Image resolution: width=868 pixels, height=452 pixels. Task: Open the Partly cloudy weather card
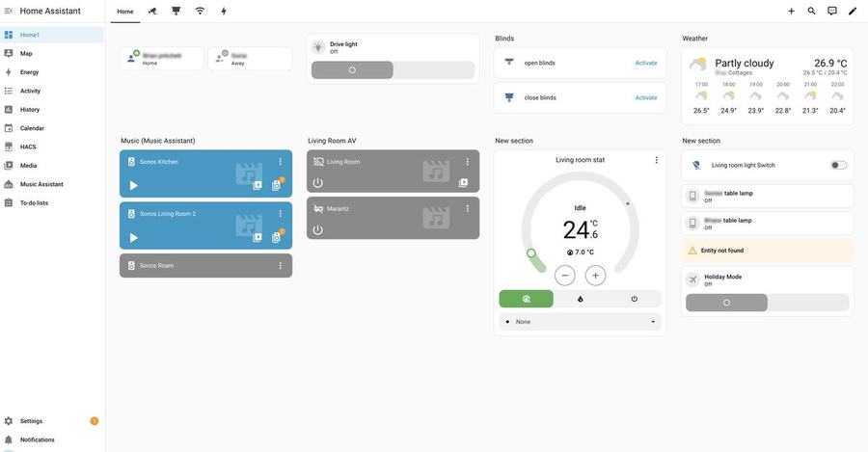pyautogui.click(x=768, y=86)
